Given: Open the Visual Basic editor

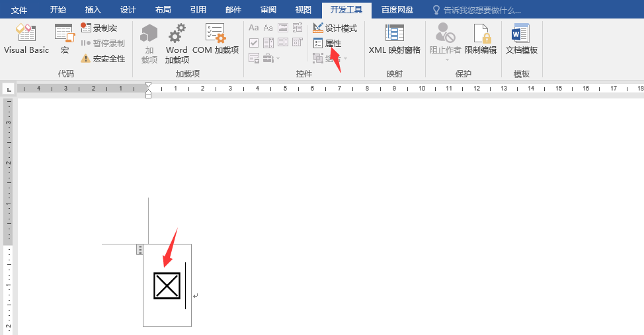Looking at the screenshot, I should pos(26,39).
